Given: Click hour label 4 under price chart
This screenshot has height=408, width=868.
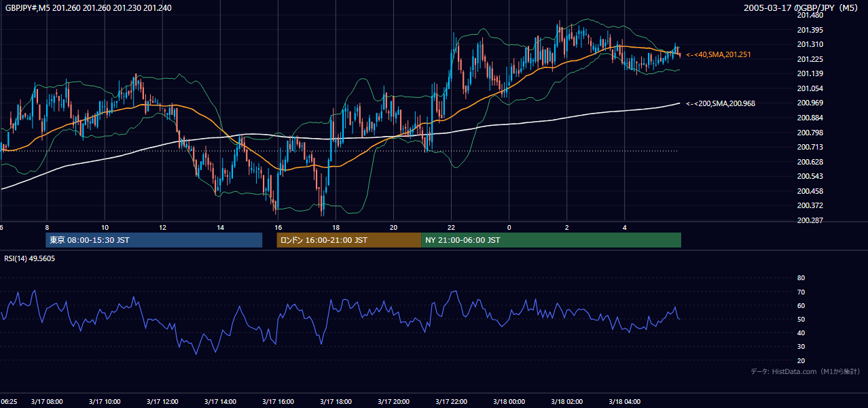Looking at the screenshot, I should 624,227.
